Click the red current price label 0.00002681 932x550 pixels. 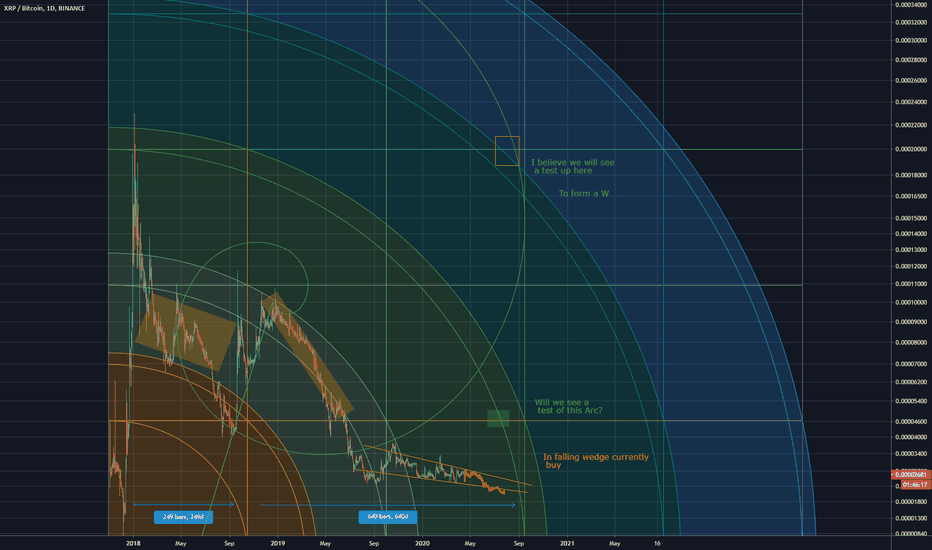tap(911, 474)
